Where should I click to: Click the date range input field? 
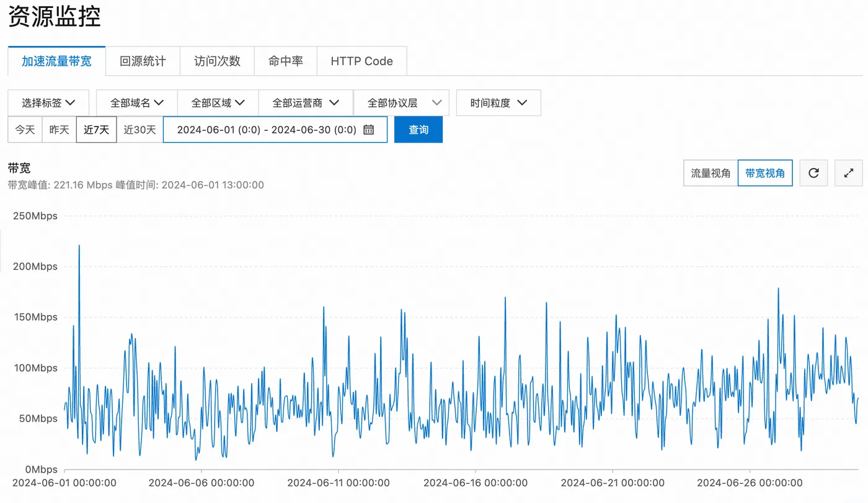tap(275, 130)
